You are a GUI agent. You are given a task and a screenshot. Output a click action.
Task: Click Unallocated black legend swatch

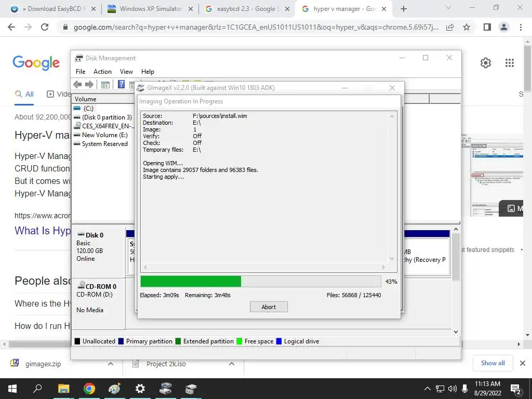[x=77, y=341]
